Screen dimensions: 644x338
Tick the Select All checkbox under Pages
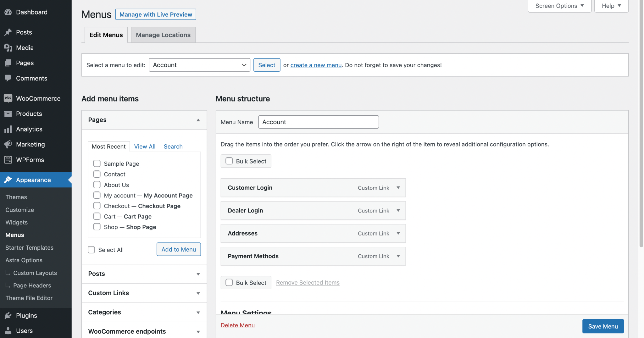coord(91,250)
